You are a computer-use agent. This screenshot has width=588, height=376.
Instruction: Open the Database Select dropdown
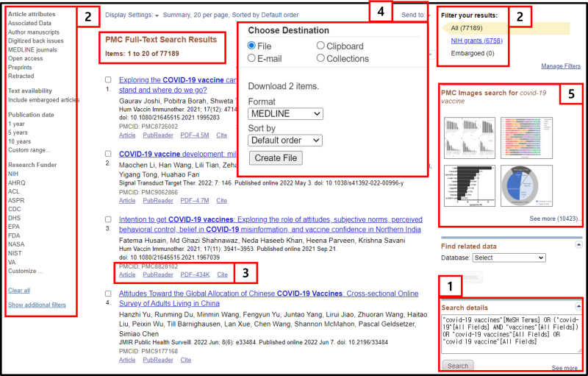[x=509, y=258]
